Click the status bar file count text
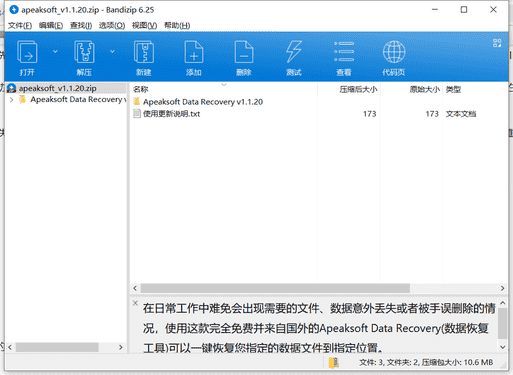Screen dimensions: 513x375 [426, 362]
